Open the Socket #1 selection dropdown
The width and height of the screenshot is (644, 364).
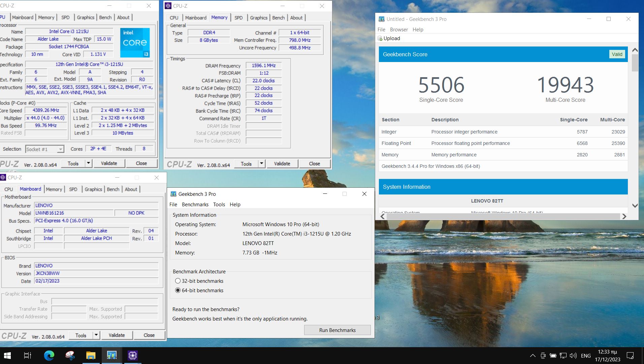pos(60,149)
